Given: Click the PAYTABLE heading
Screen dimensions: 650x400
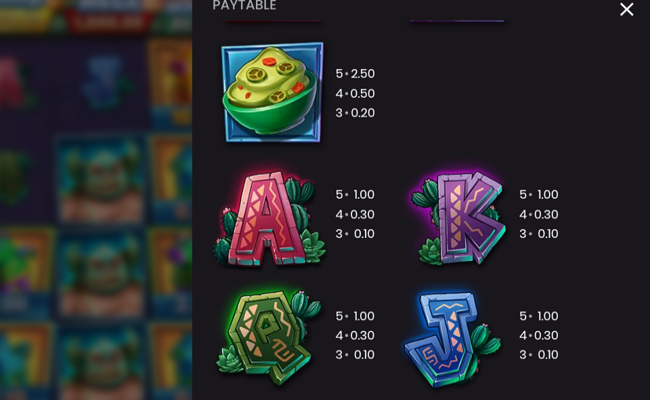Looking at the screenshot, I should point(244,5).
